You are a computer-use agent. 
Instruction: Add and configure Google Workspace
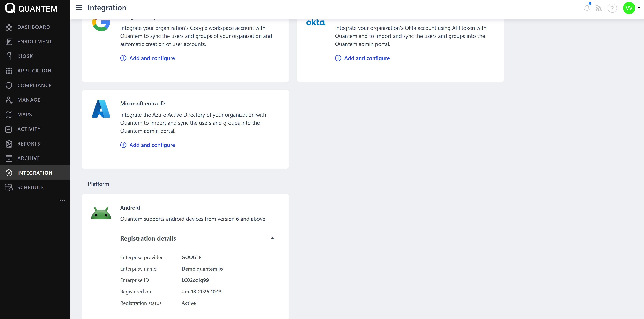pos(152,58)
